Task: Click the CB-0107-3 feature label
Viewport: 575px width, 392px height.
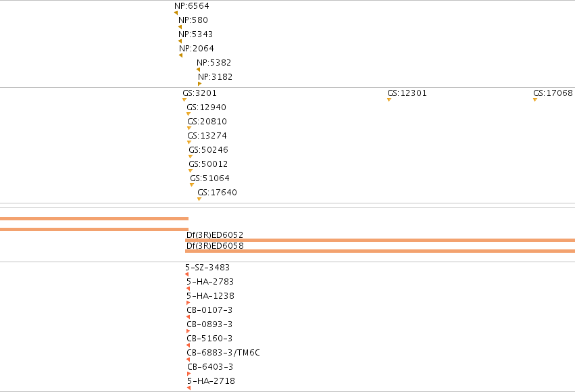Action: click(209, 310)
